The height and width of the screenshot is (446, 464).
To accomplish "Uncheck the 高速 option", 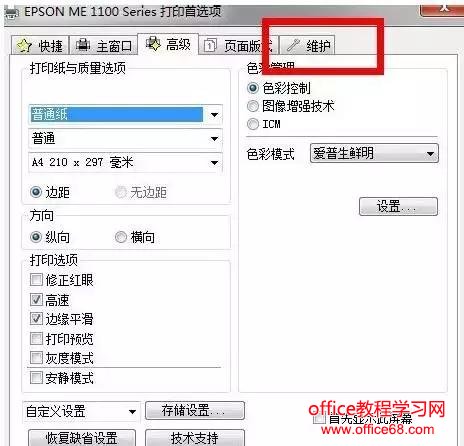I will [36, 300].
